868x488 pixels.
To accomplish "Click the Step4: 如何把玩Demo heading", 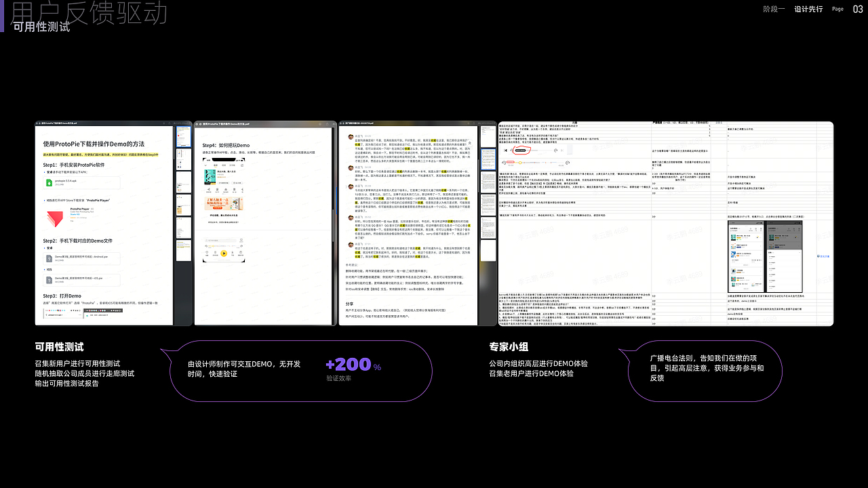I will [226, 145].
